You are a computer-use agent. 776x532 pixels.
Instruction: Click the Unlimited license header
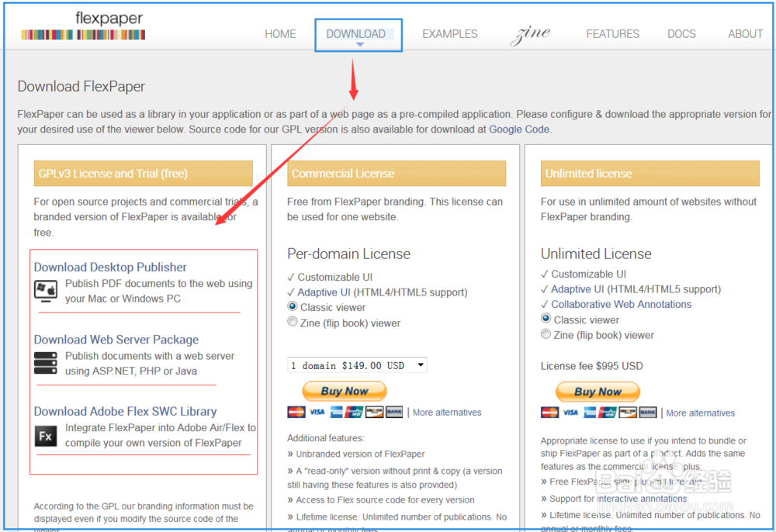[650, 174]
